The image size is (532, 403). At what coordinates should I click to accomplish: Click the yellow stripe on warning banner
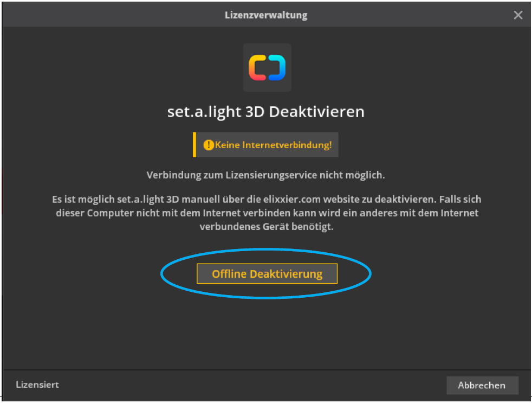194,145
